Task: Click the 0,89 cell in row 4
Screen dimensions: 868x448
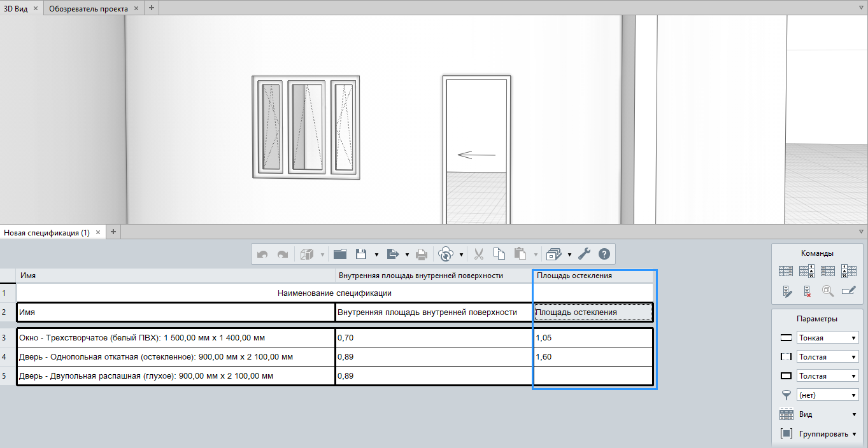Action: [434, 356]
